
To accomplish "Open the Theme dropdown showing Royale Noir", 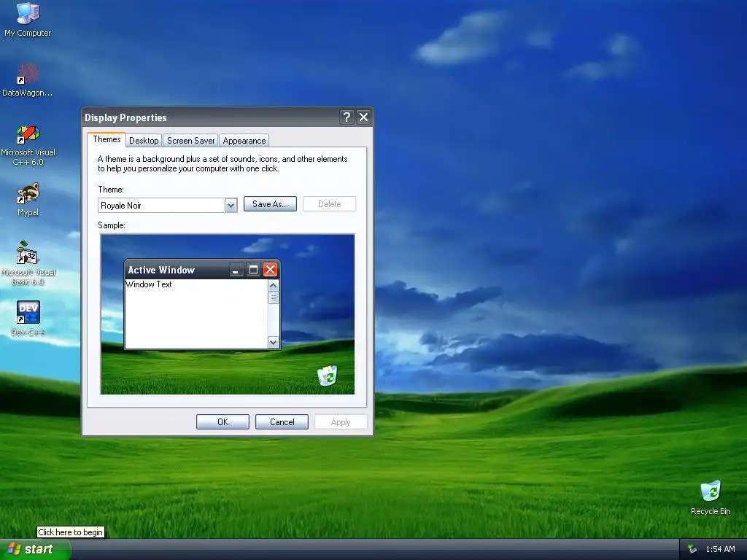I will 168,205.
